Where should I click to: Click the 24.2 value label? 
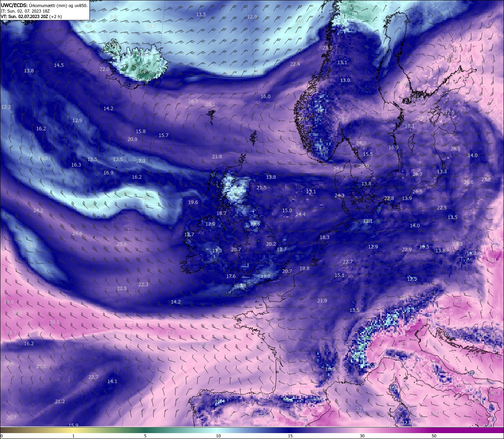(38, 211)
